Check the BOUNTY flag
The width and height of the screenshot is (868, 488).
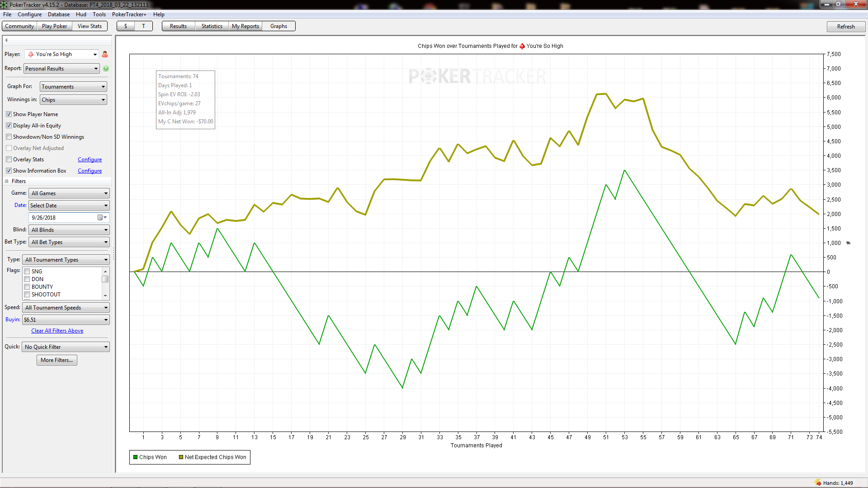click(27, 287)
